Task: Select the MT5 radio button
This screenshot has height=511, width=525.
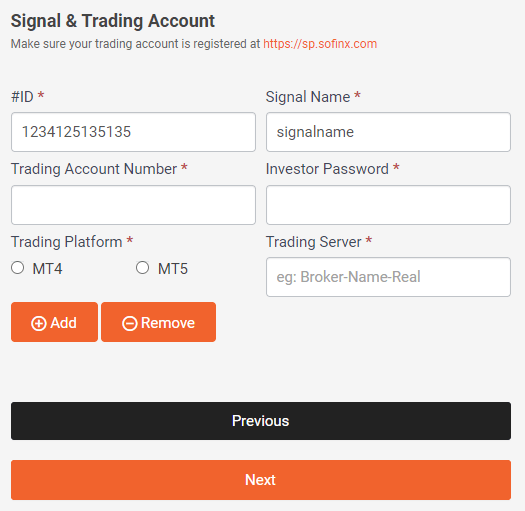Action: click(x=142, y=268)
